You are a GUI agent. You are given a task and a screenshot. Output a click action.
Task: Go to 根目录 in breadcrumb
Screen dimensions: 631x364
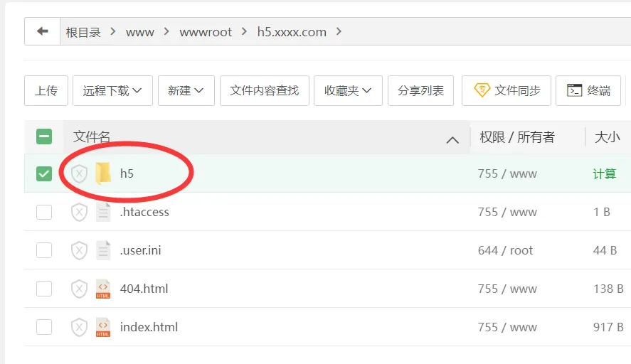83,32
